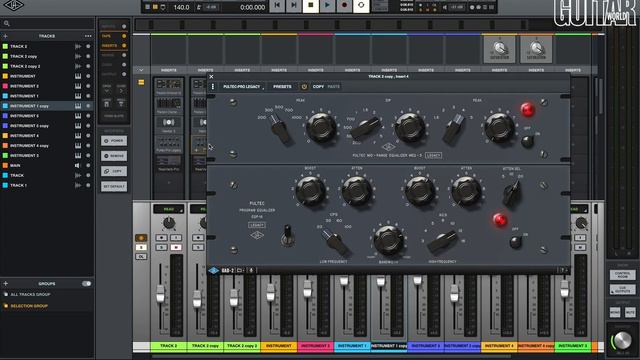Select TRACK 2 copy 2 in track list
The width and height of the screenshot is (640, 360).
pos(47,66)
